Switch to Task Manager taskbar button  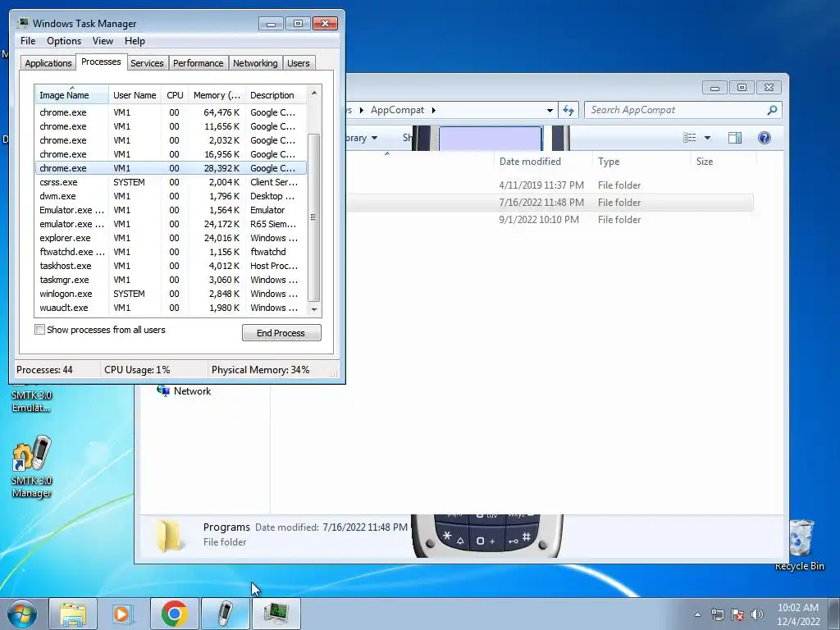tap(276, 614)
